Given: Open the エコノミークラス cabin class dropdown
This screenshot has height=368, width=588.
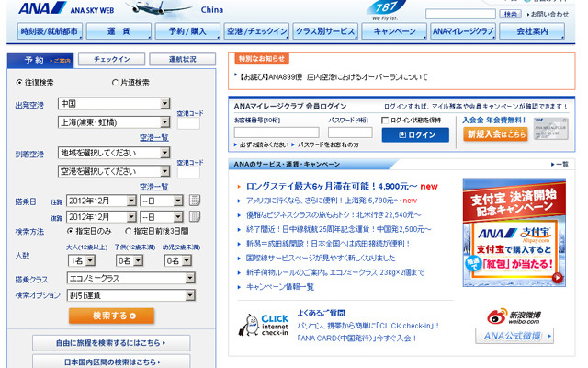Looking at the screenshot, I should coord(131,278).
